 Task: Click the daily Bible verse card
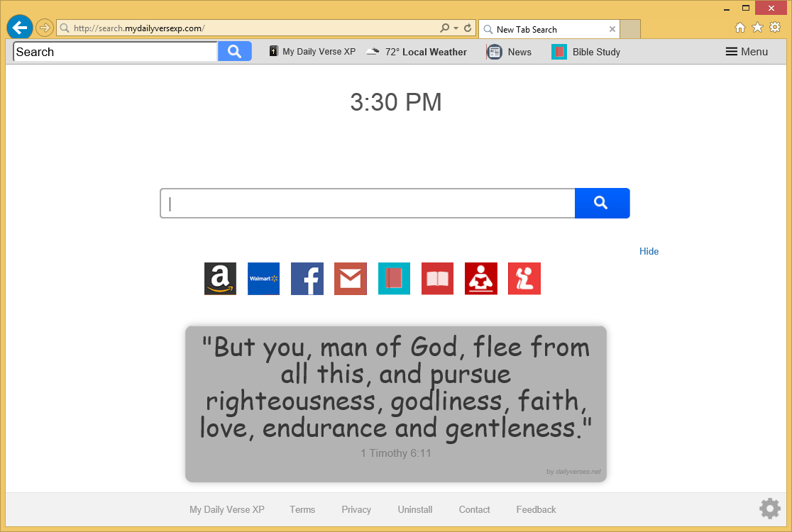pyautogui.click(x=396, y=404)
